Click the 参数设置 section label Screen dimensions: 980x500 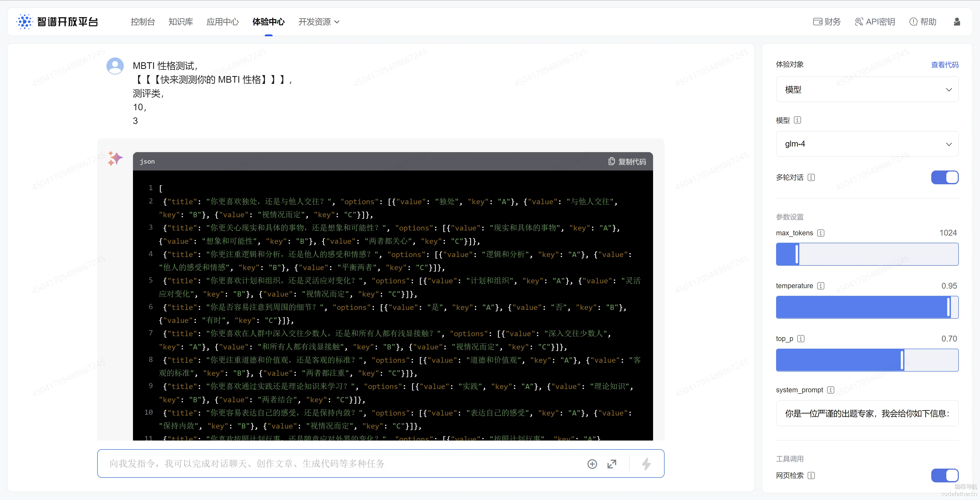(x=790, y=217)
